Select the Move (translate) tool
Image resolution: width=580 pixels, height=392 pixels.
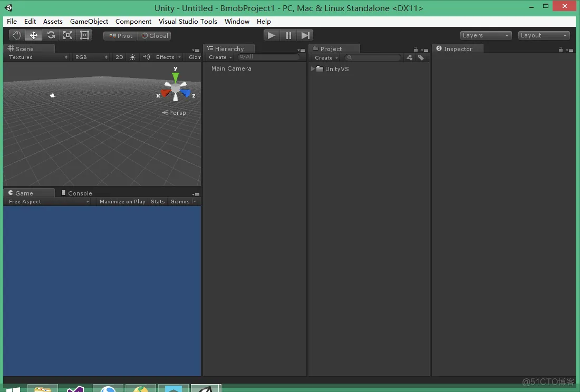[x=34, y=35]
